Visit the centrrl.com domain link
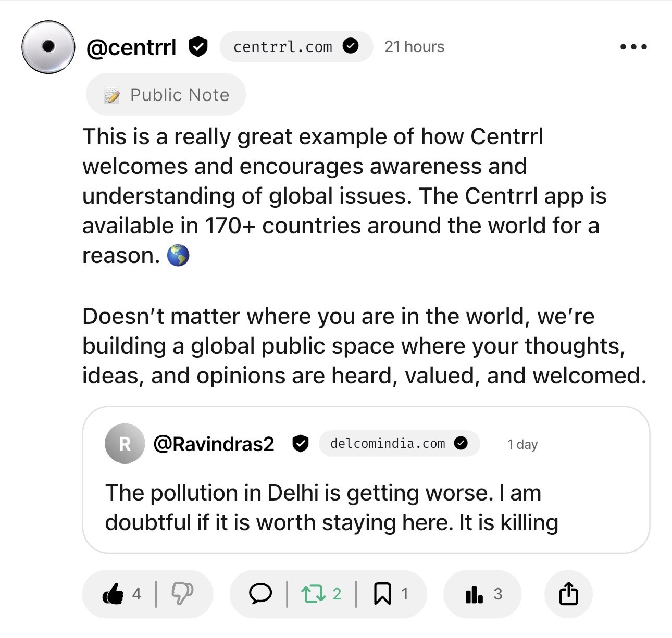This screenshot has width=672, height=638. click(x=283, y=47)
